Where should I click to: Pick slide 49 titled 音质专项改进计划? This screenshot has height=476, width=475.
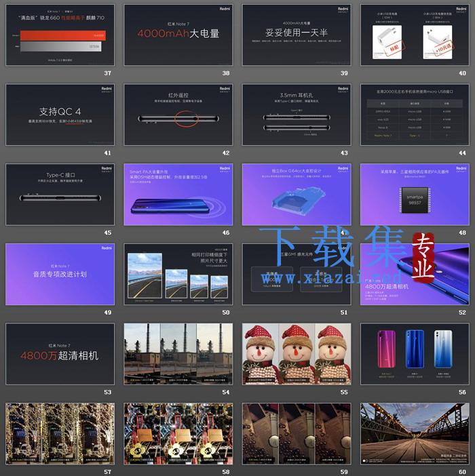[x=60, y=274]
